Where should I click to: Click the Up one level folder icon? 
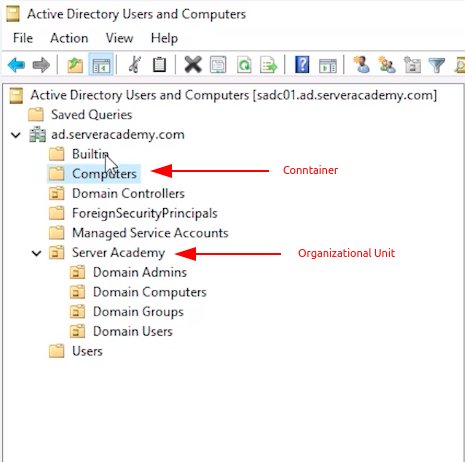click(75, 65)
